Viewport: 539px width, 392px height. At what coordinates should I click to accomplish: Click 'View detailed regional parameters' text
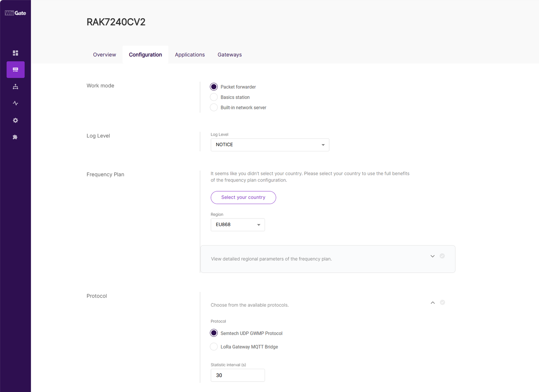pyautogui.click(x=271, y=259)
